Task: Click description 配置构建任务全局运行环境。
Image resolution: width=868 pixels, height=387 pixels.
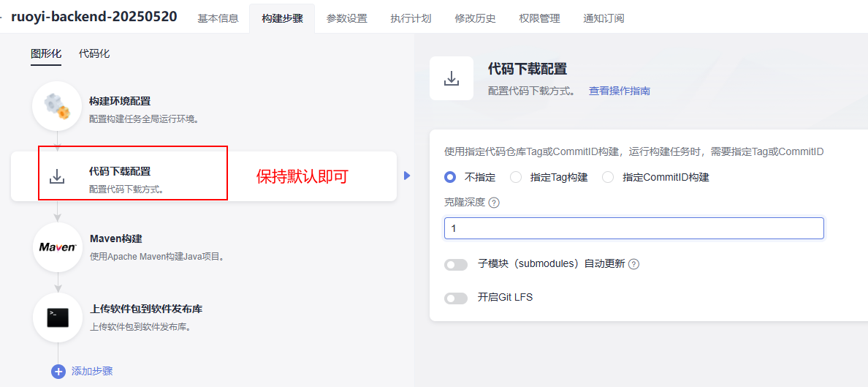Action: 143,119
